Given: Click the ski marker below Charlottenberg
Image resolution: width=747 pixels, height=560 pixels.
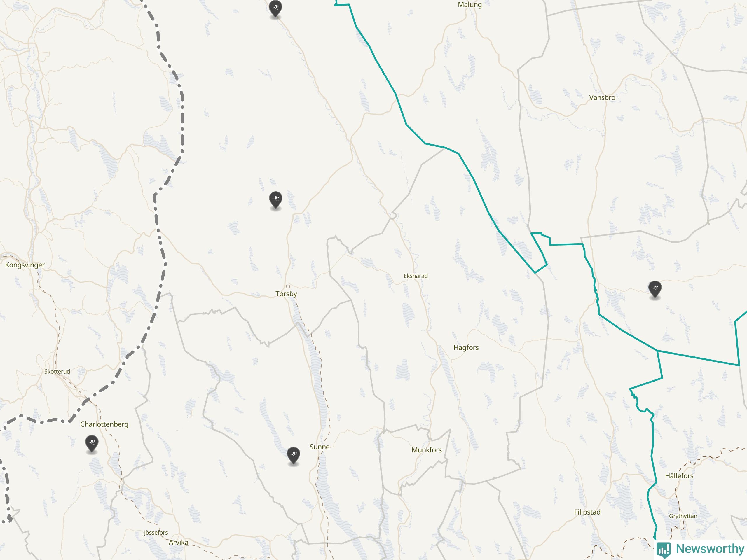Looking at the screenshot, I should 92,444.
